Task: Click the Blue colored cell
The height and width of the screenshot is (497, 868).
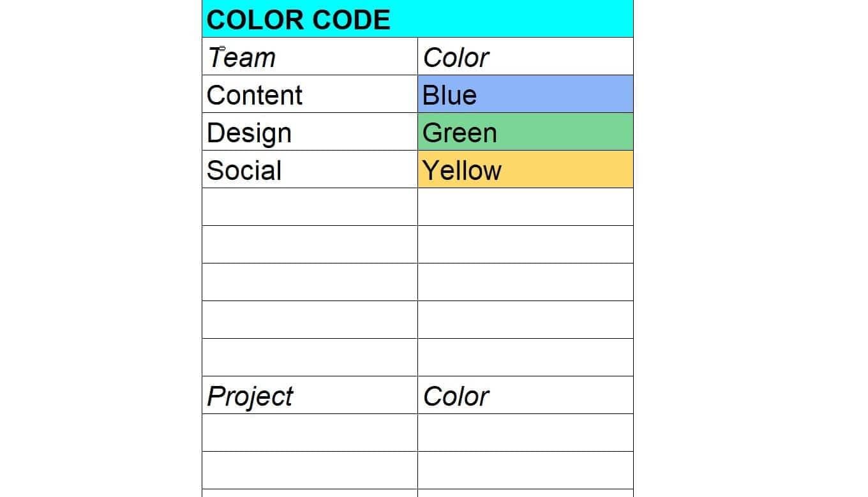Action: (525, 94)
